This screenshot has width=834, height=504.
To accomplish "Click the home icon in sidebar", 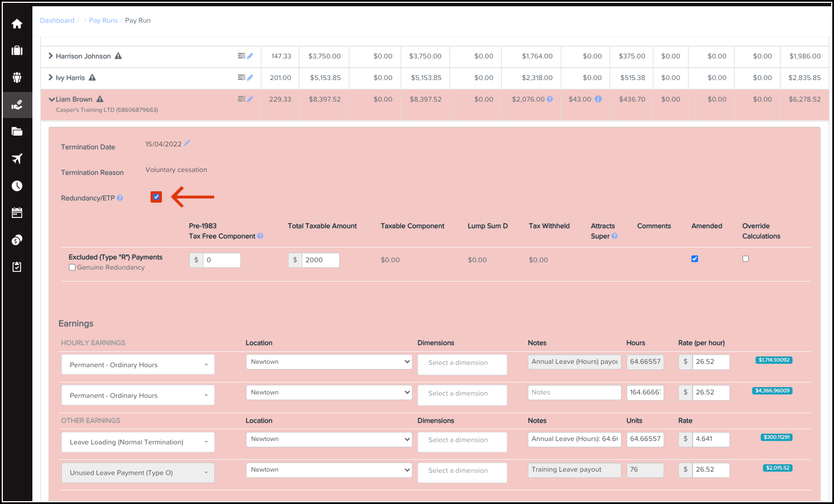I will (17, 24).
